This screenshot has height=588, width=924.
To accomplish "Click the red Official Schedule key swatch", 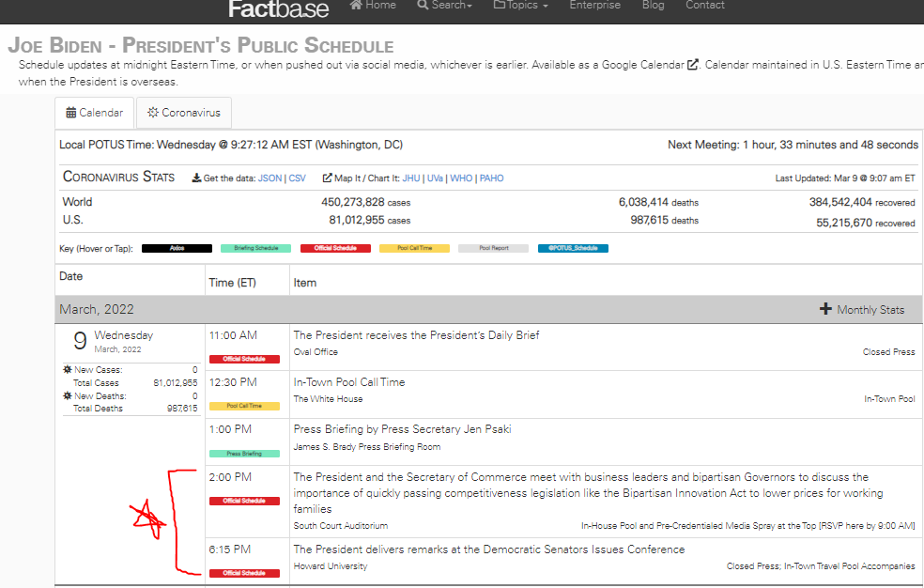I will pos(335,249).
